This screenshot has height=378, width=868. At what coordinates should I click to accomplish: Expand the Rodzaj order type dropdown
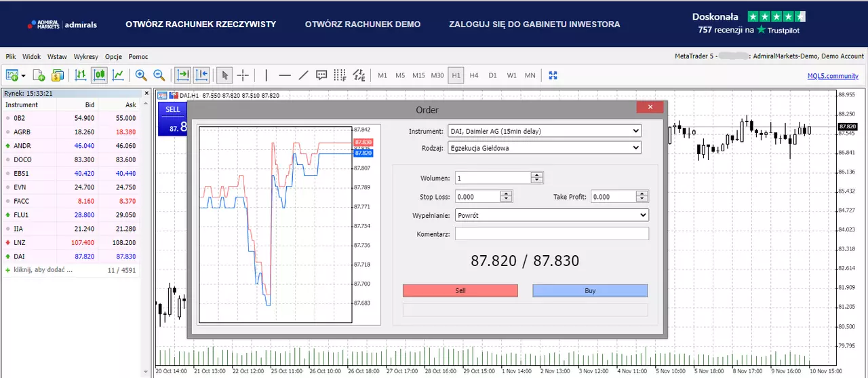[x=544, y=147]
